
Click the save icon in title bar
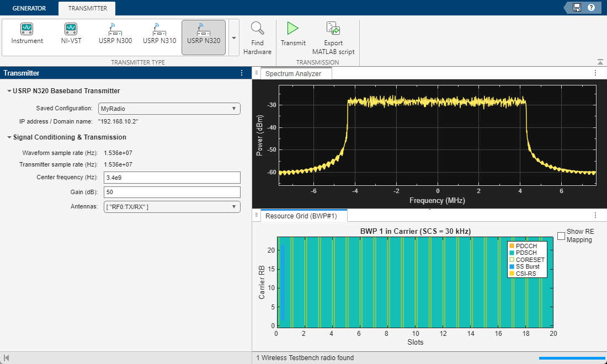(x=577, y=8)
